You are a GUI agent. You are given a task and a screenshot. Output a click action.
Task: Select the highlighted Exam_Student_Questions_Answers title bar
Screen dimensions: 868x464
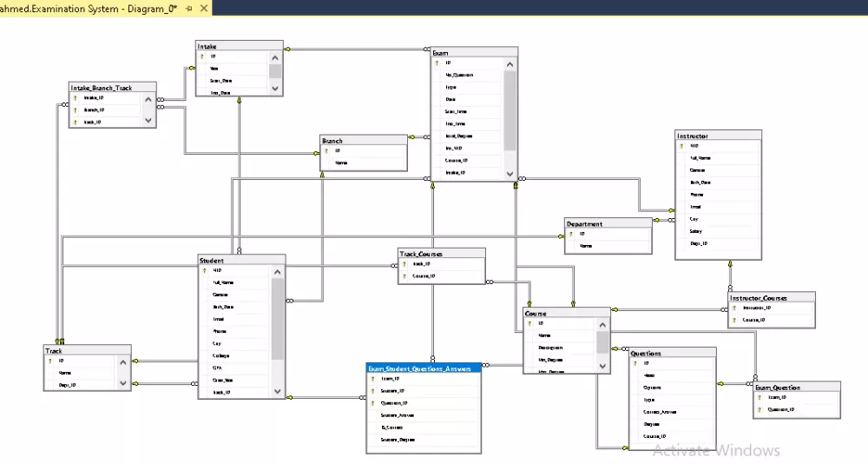pyautogui.click(x=424, y=368)
